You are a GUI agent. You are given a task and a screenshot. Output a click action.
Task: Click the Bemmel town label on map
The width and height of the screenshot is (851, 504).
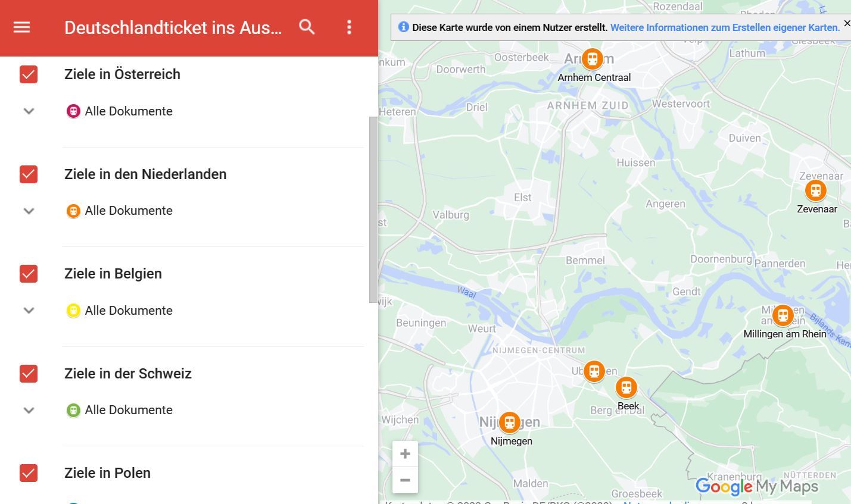coord(585,260)
